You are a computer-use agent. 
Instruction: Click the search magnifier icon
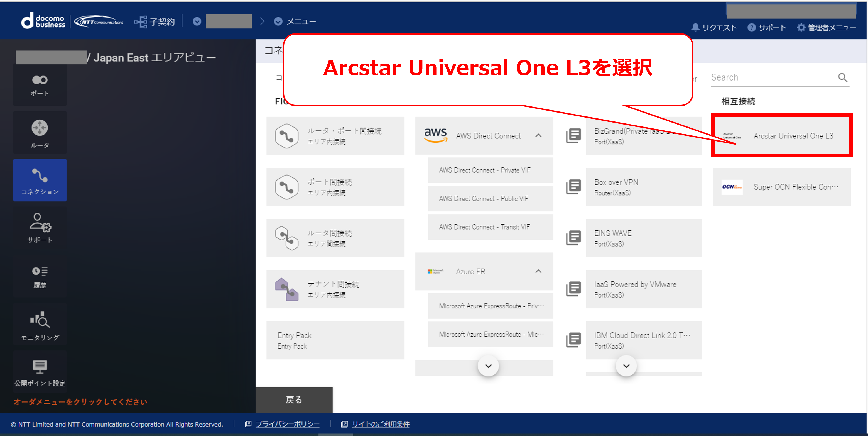point(843,77)
